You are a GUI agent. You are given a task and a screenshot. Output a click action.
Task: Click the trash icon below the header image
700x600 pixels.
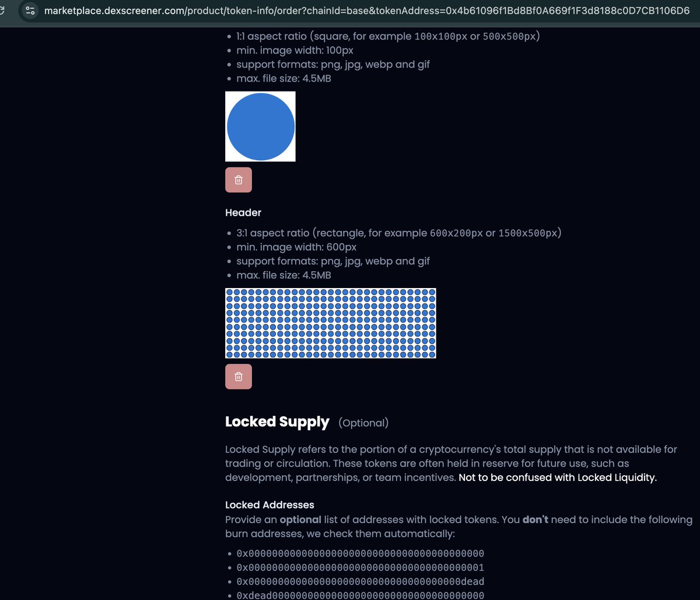[238, 376]
